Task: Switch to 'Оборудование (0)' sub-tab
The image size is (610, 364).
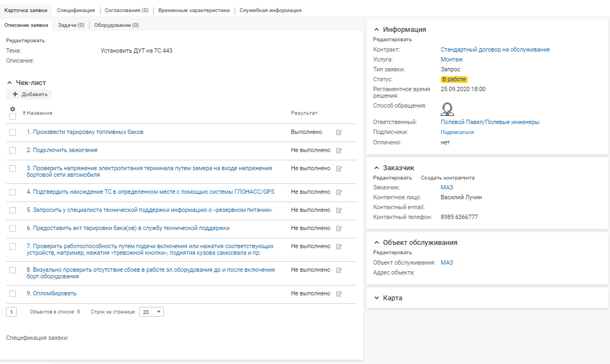Action: (x=117, y=25)
